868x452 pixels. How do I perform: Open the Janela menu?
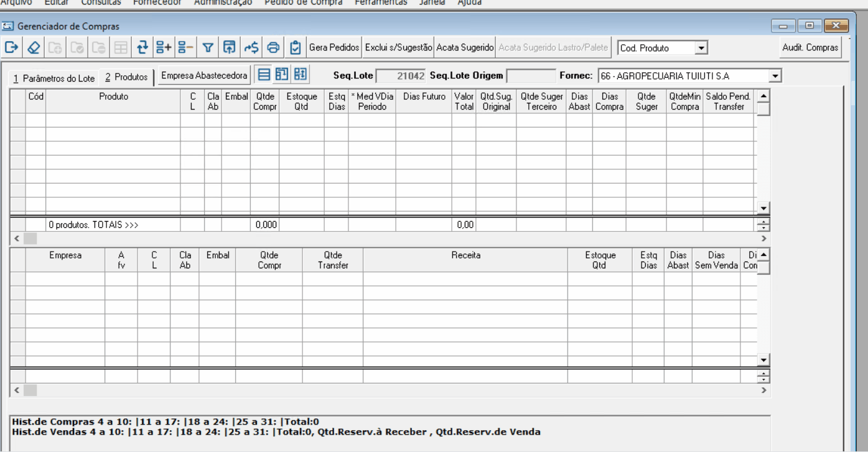(432, 2)
